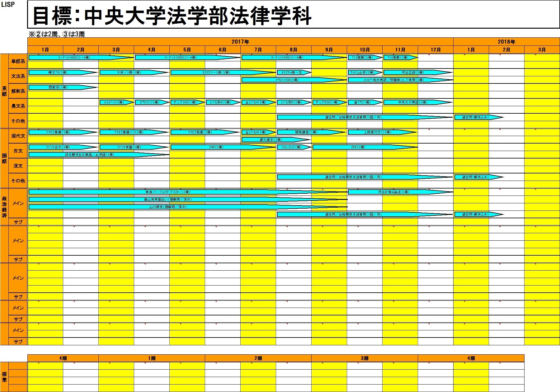The height and width of the screenshot is (392, 560).
Task: Click the T10実戦(2周) bar
Action: point(365,58)
